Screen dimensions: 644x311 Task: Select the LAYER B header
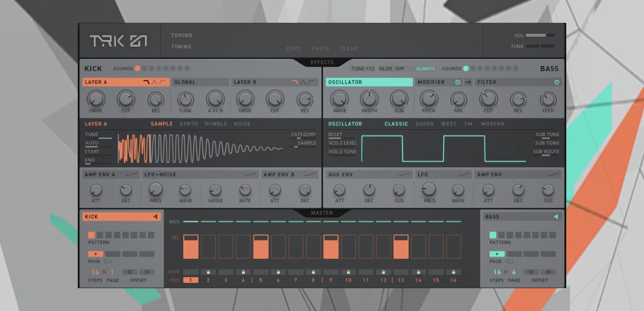point(274,82)
